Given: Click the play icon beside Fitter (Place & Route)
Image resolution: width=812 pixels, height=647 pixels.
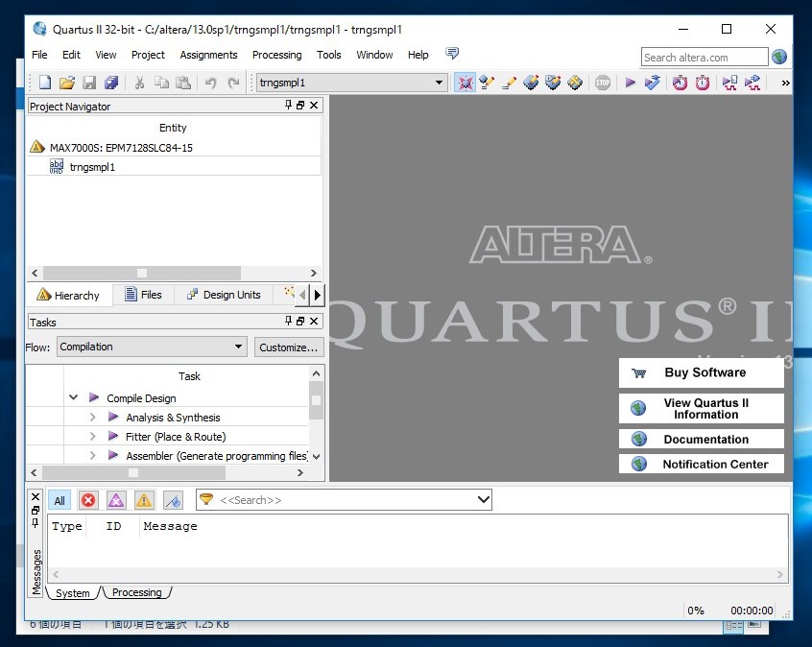Looking at the screenshot, I should point(113,436).
